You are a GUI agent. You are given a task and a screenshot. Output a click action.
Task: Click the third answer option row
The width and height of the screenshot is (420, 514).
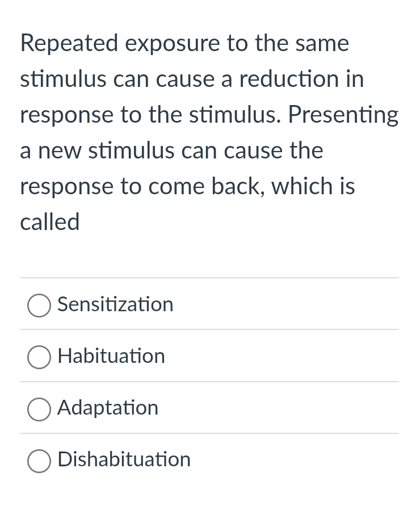pyautogui.click(x=209, y=408)
